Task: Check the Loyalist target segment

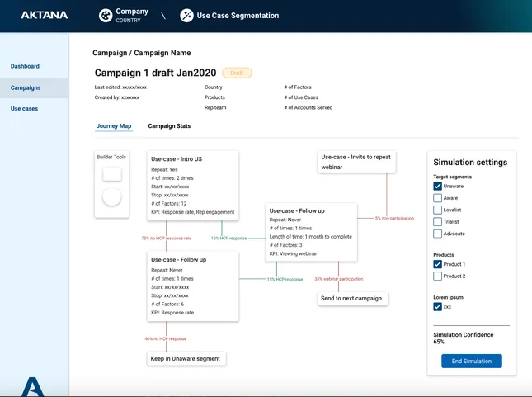Action: pyautogui.click(x=437, y=210)
